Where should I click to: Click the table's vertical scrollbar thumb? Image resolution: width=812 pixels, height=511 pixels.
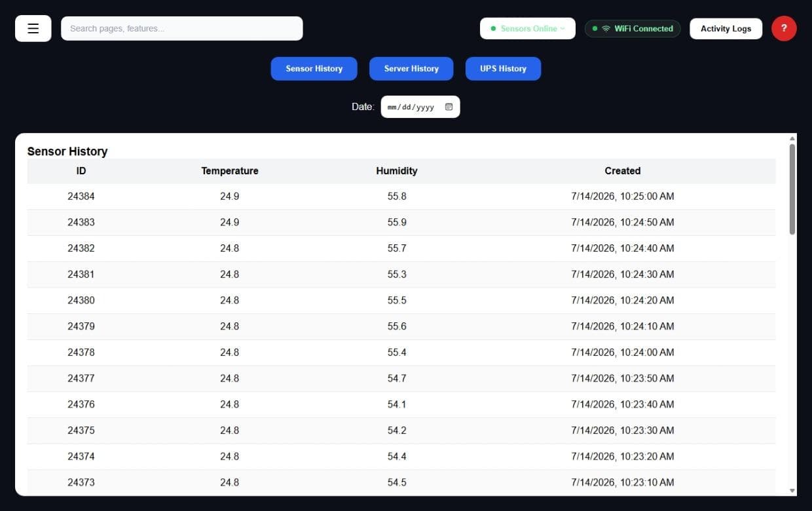click(x=792, y=189)
